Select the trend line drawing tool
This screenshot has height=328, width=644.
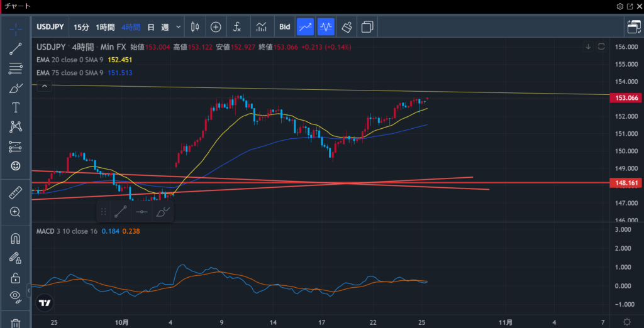[x=16, y=49]
